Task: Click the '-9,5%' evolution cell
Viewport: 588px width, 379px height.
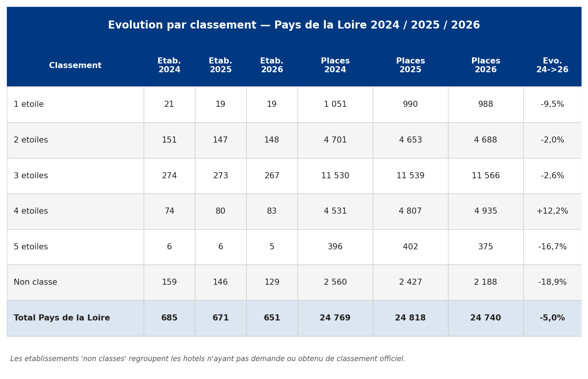Action: click(x=552, y=105)
